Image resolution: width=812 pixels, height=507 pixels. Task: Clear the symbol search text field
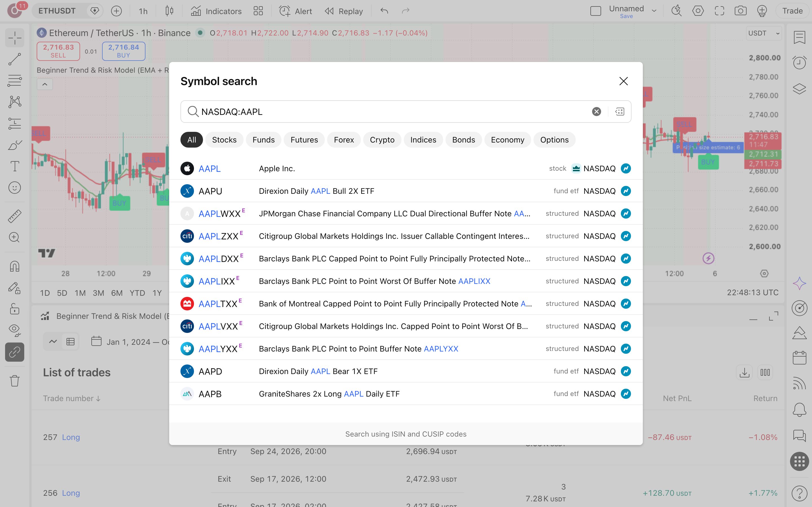596,112
